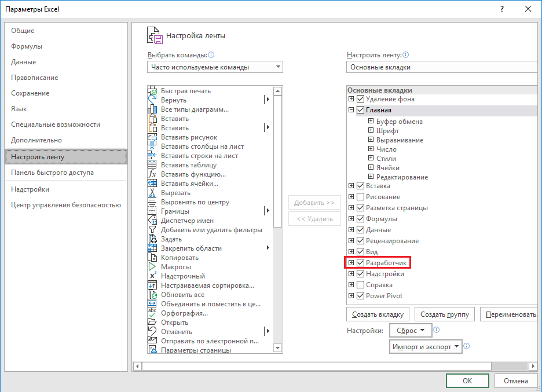Click the commands list scroll-down arrow

coord(277,348)
